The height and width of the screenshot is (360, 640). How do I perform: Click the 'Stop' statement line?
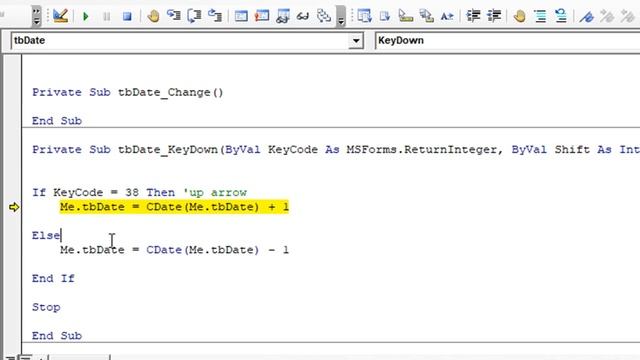(46, 307)
